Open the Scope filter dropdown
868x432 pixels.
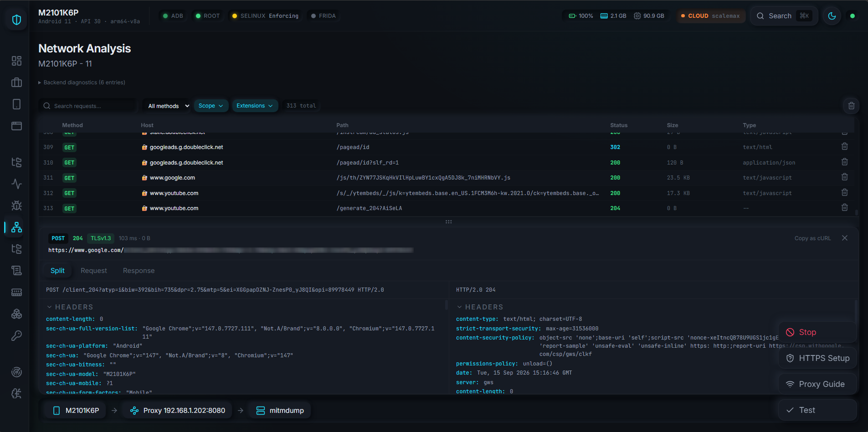coord(211,106)
